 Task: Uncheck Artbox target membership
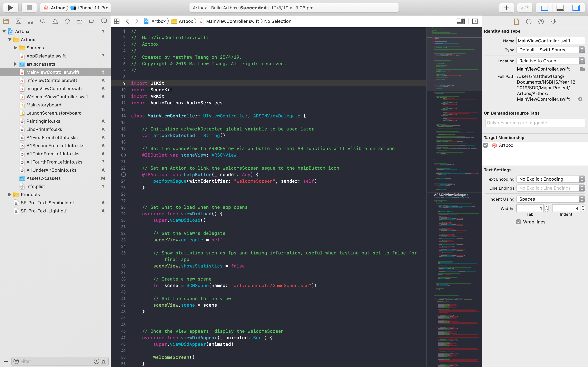tap(486, 145)
